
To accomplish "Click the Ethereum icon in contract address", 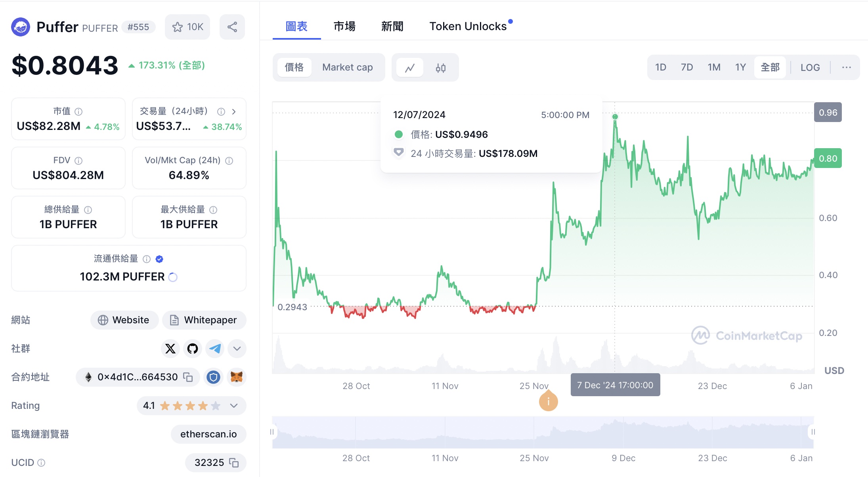I will coord(89,377).
